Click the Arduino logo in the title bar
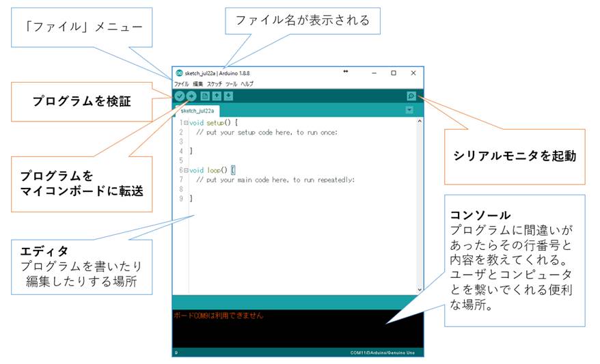 [x=179, y=73]
